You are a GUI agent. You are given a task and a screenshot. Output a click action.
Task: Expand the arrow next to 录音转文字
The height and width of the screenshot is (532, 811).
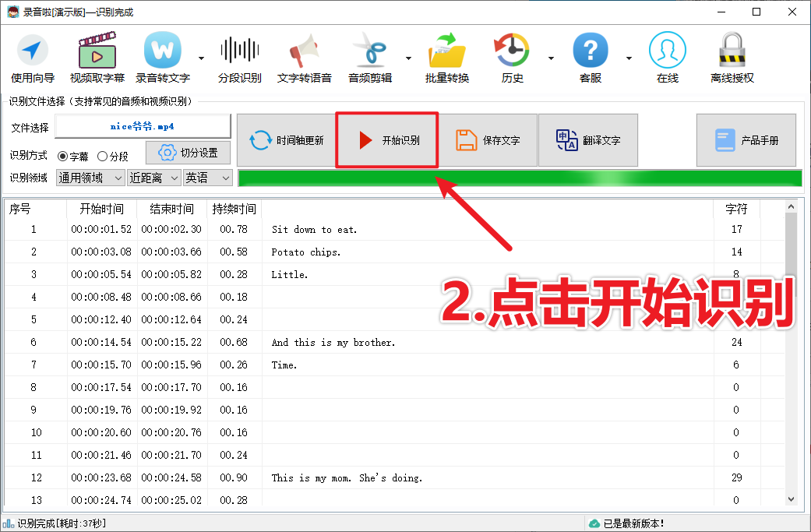click(201, 58)
